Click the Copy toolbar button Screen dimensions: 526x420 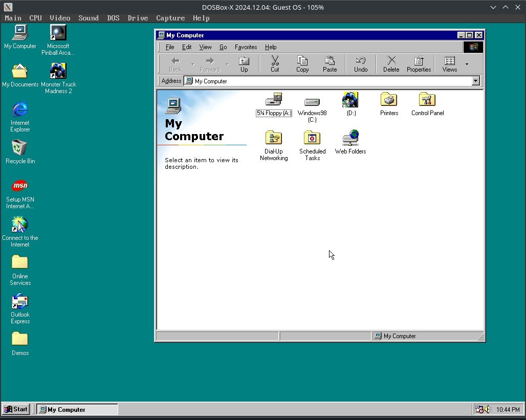click(x=302, y=64)
